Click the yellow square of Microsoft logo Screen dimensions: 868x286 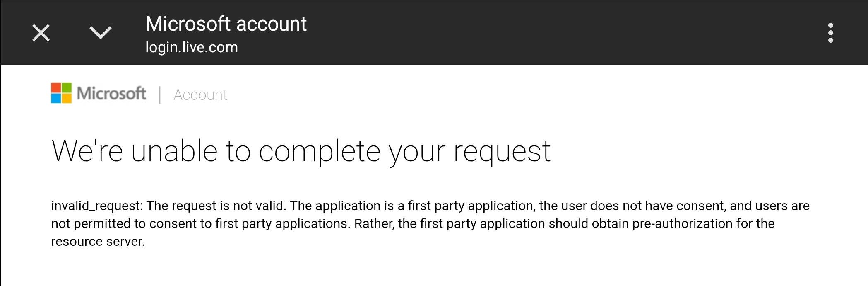[x=67, y=99]
